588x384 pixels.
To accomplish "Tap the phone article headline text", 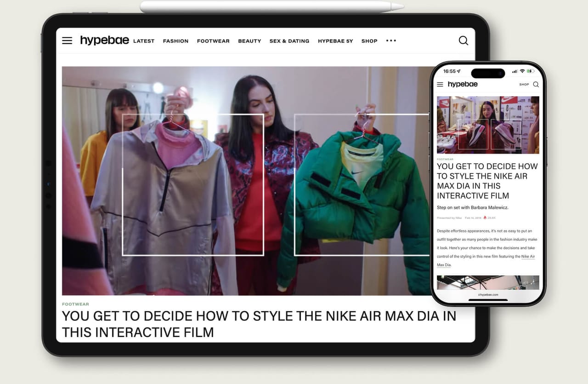I will coord(487,181).
